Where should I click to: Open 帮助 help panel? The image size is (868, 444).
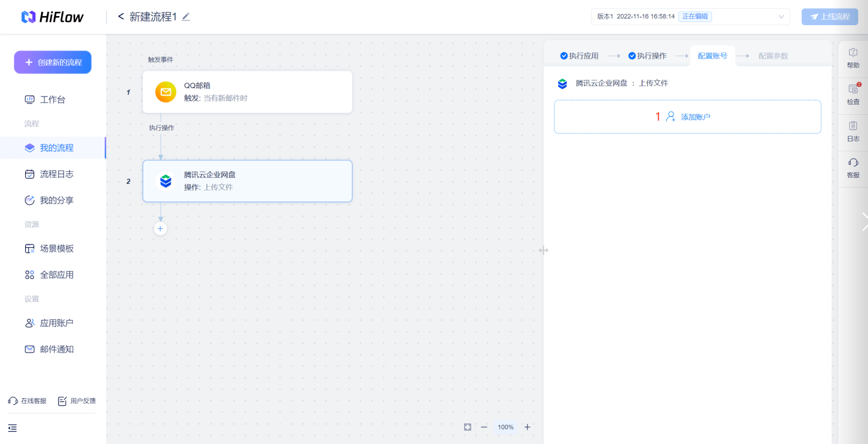point(853,58)
